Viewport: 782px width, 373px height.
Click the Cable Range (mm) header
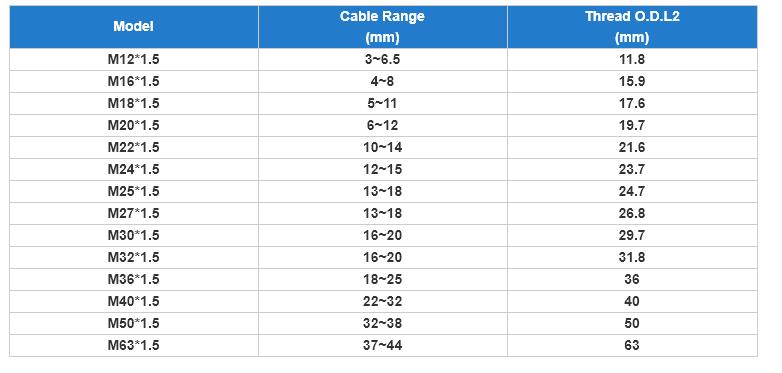tap(383, 27)
